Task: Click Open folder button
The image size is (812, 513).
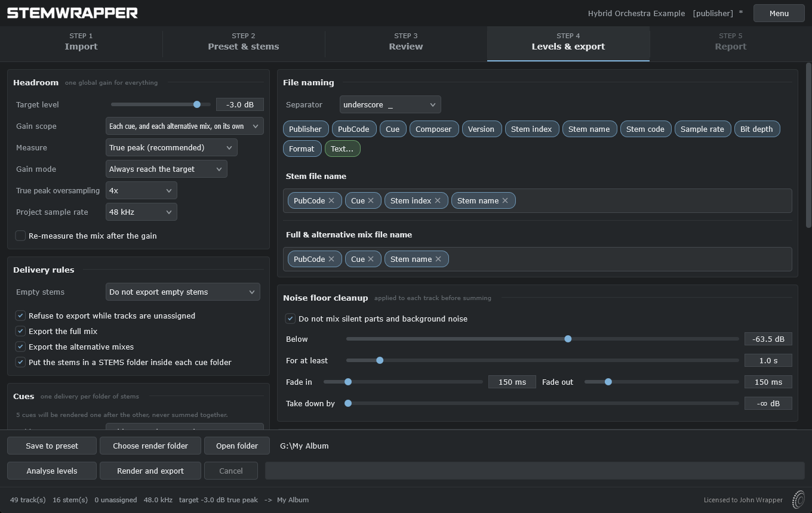Action: 237,446
